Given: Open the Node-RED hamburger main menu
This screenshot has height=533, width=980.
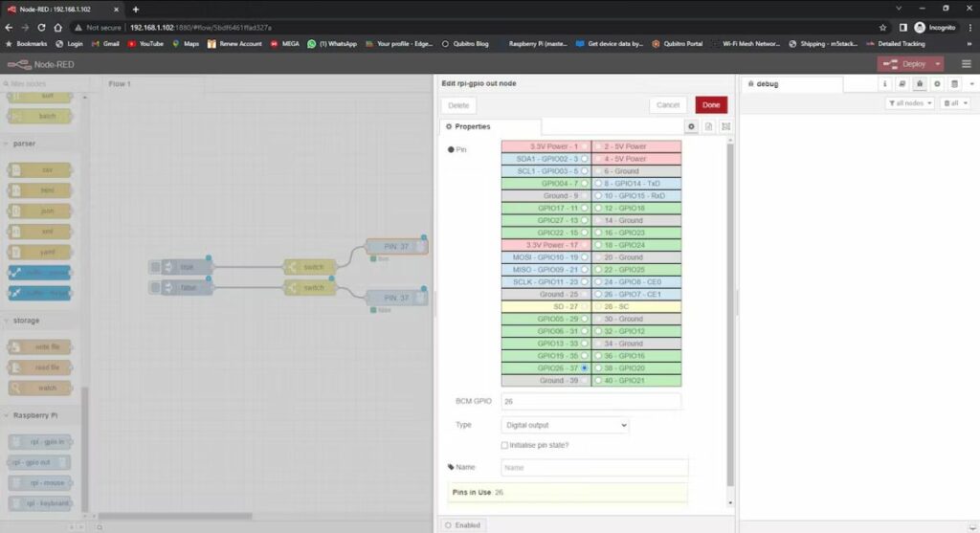Looking at the screenshot, I should (965, 64).
